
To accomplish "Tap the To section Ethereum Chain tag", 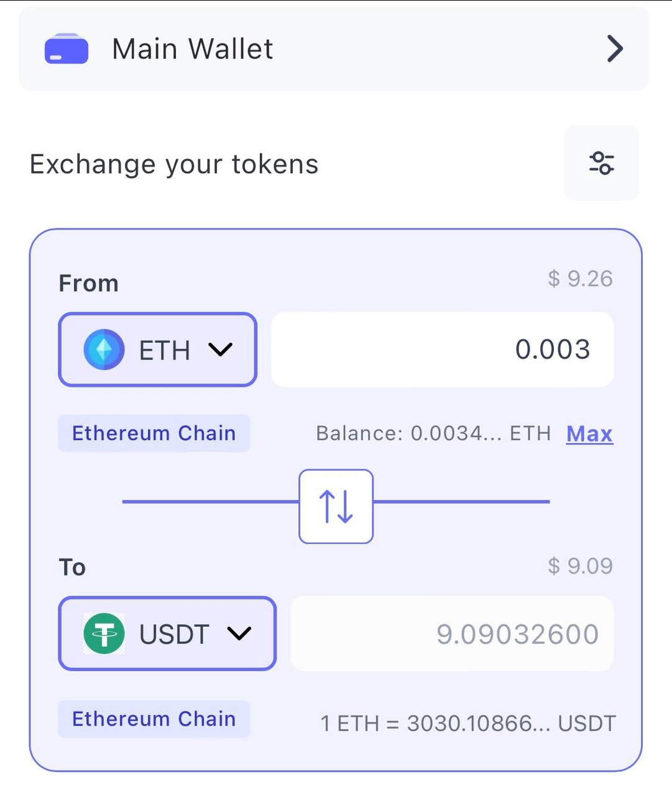I will point(154,719).
